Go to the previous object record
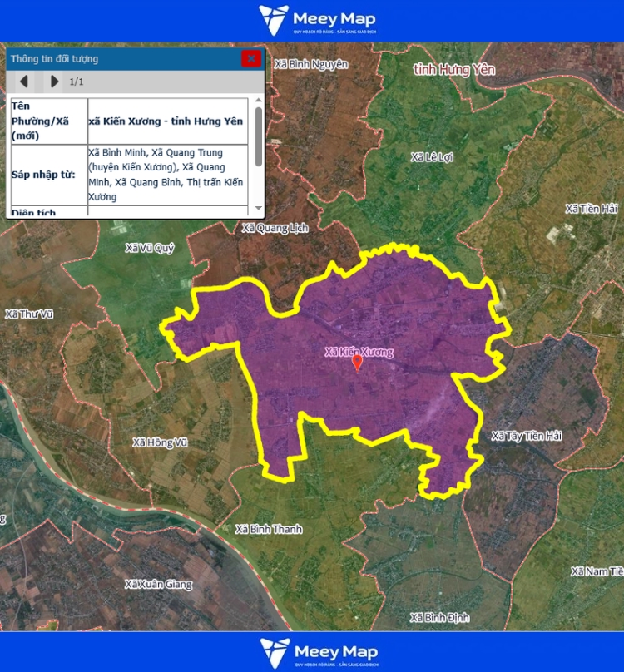The width and height of the screenshot is (624, 672). coord(24,82)
